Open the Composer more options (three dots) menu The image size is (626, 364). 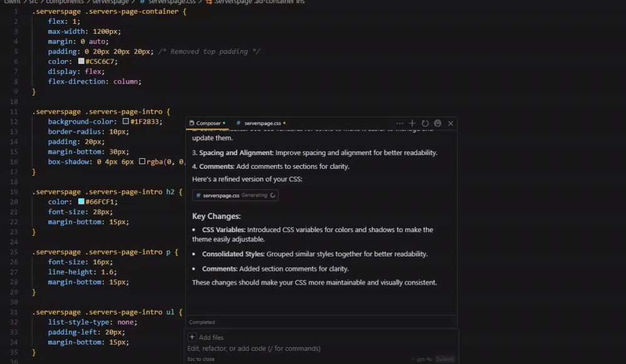399,124
